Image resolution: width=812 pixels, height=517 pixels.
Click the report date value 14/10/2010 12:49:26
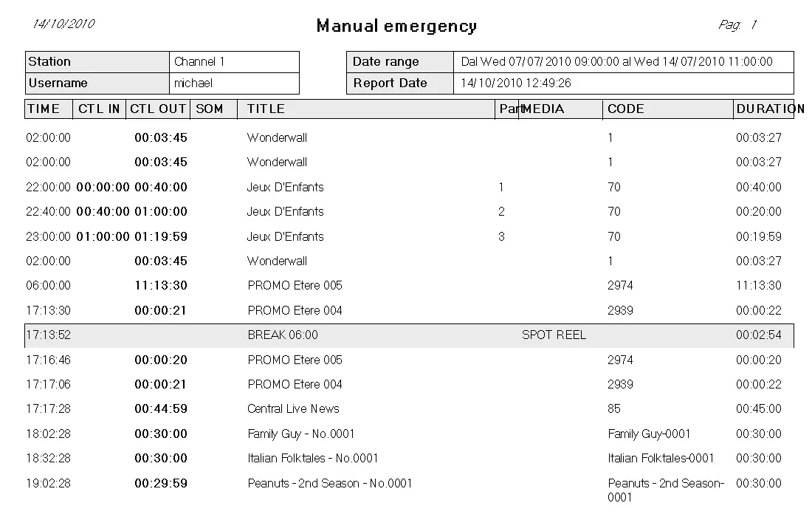click(x=516, y=83)
